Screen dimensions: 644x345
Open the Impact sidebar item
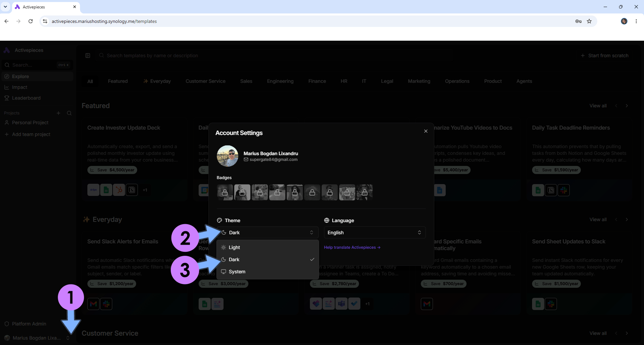(37, 87)
